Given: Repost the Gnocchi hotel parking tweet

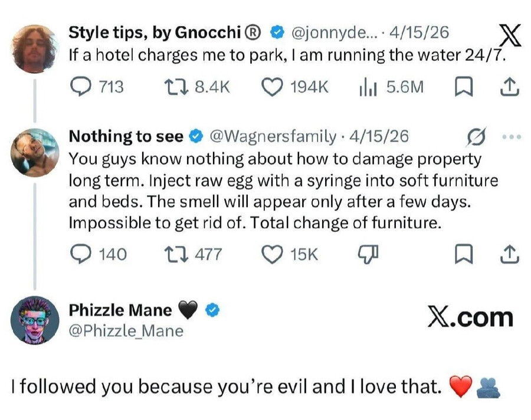Looking at the screenshot, I should click(x=175, y=87).
